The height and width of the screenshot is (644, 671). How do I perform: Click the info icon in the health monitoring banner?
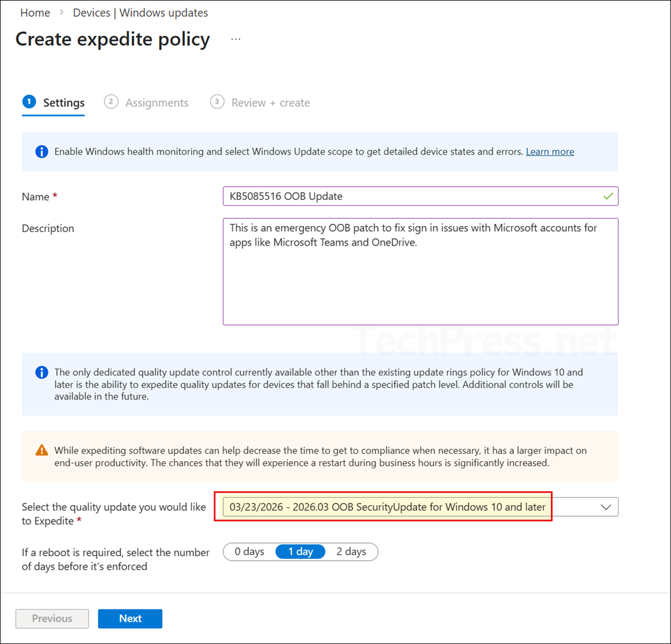tap(41, 151)
